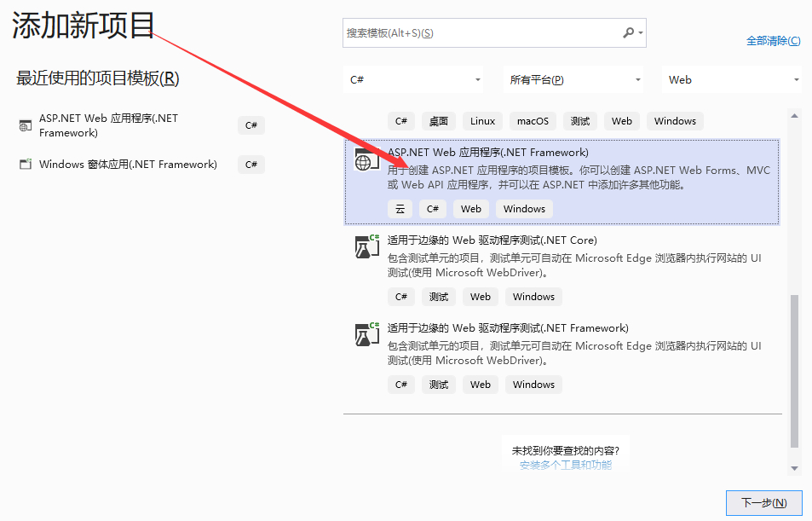812x521 pixels.
Task: Select 适用于边缘的 Web 驱动程序测试(.NET Framework)
Action: click(561, 357)
